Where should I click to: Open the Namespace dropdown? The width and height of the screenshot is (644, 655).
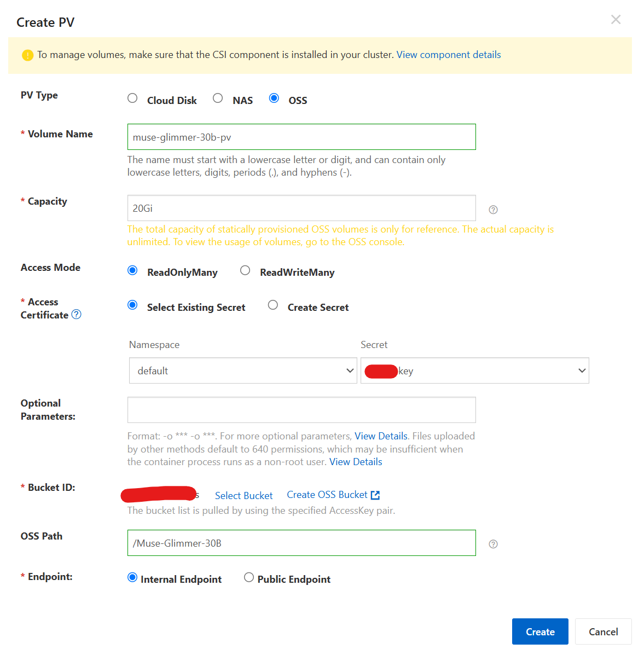243,370
